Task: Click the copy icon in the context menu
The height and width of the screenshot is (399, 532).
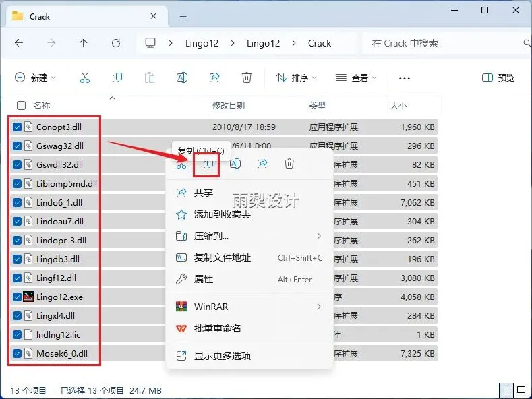Action: pos(208,164)
